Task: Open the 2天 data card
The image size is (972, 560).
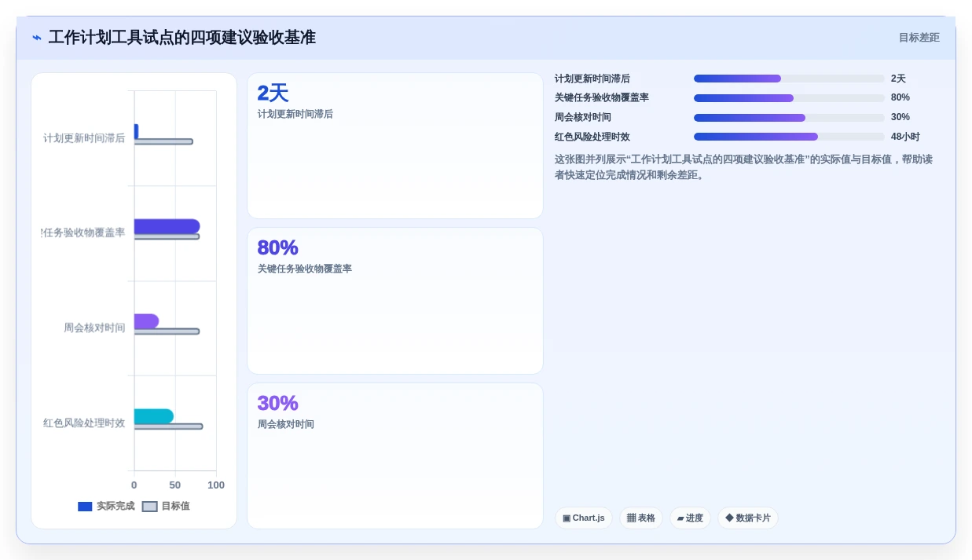Action: [395, 146]
